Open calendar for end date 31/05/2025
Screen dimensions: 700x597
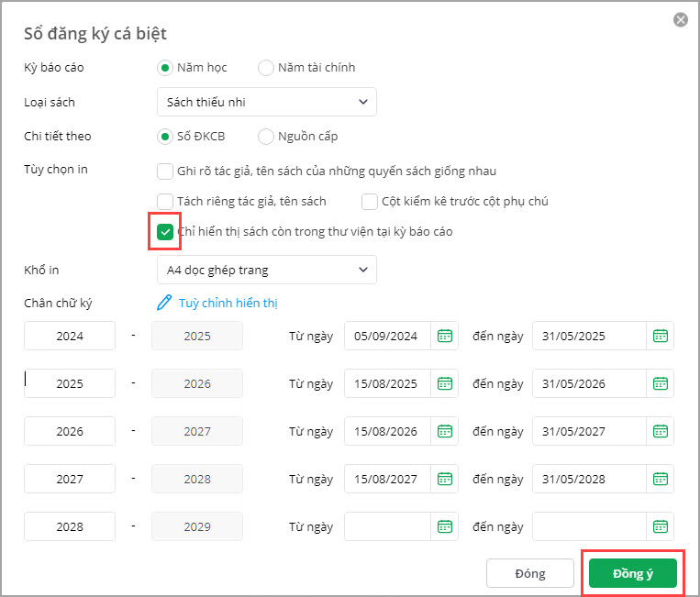(661, 336)
